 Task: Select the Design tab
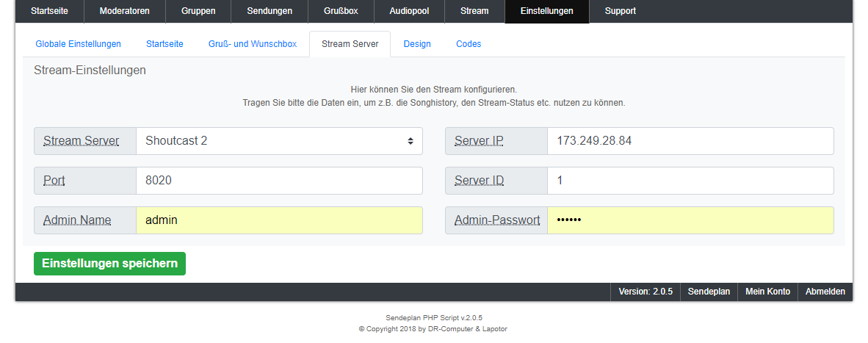click(x=417, y=44)
